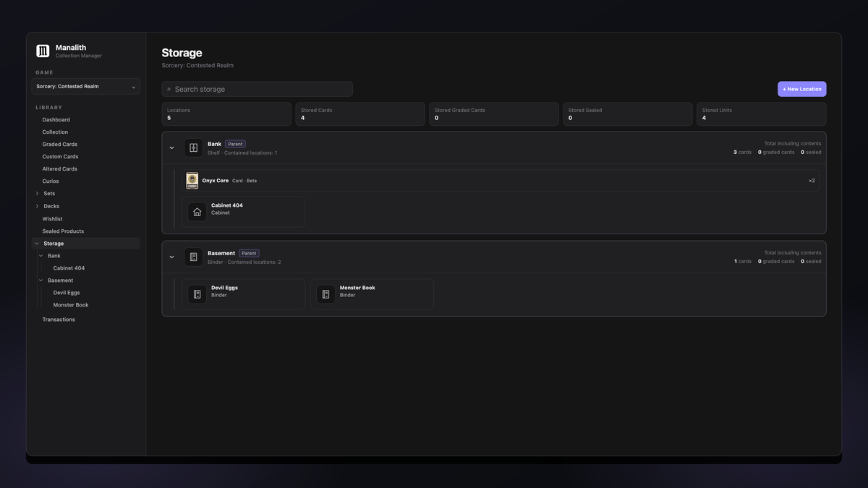868x488 pixels.
Task: Open the Onyx Core card thumbnail
Action: pyautogui.click(x=192, y=181)
